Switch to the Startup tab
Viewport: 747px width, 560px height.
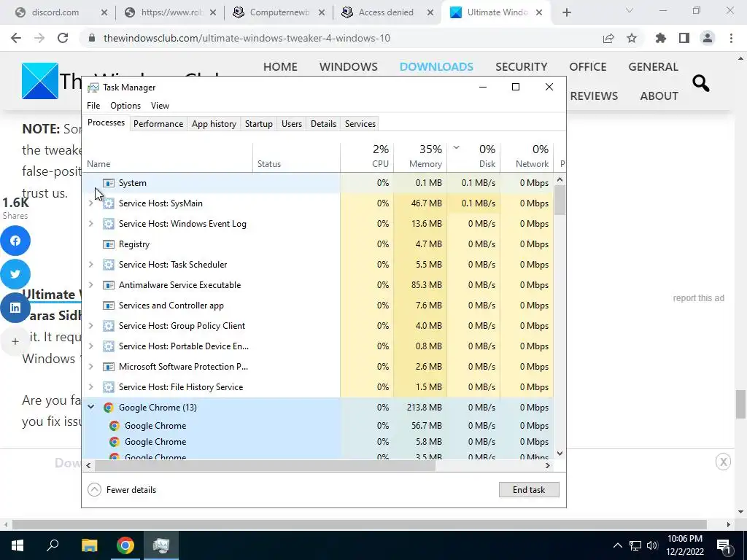click(x=259, y=124)
